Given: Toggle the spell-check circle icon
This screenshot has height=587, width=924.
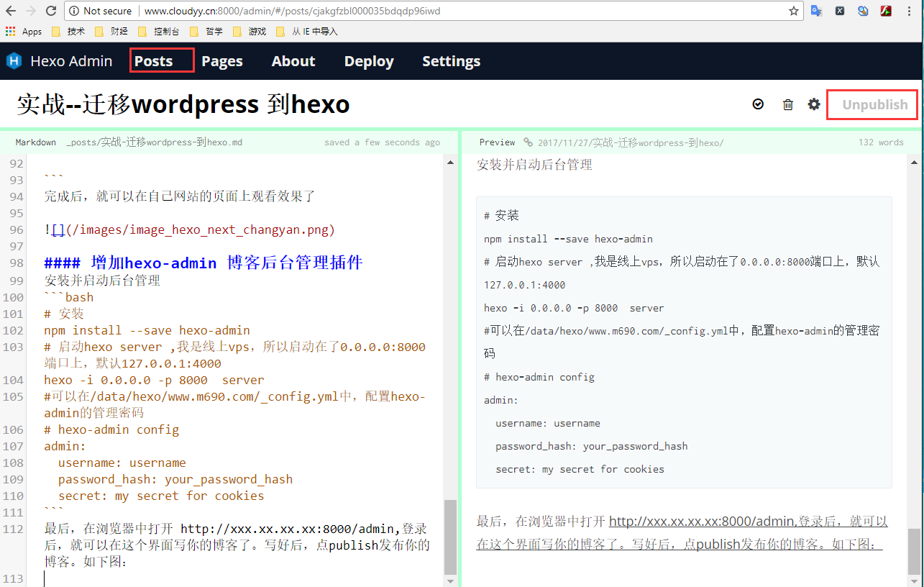Looking at the screenshot, I should pyautogui.click(x=758, y=104).
